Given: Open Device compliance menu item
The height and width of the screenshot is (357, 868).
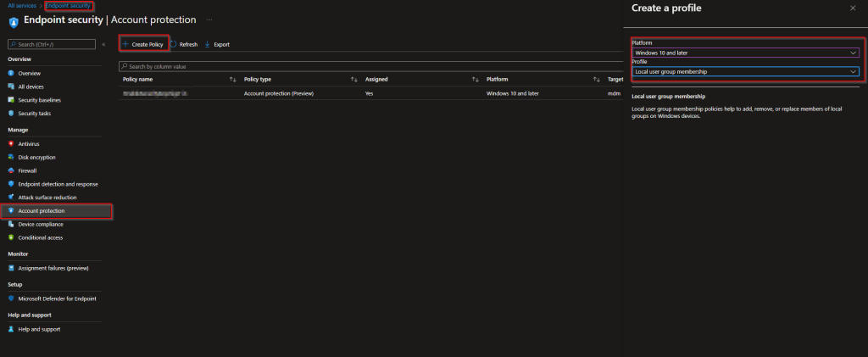Looking at the screenshot, I should (41, 224).
